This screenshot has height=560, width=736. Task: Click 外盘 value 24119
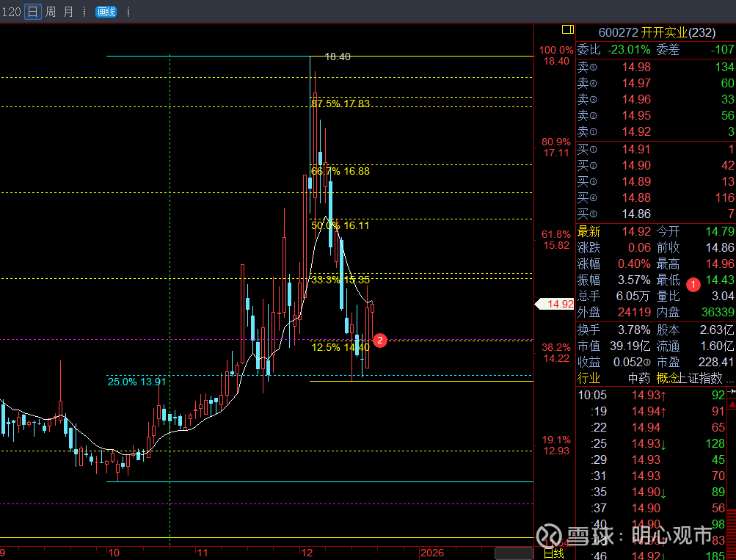tap(635, 312)
